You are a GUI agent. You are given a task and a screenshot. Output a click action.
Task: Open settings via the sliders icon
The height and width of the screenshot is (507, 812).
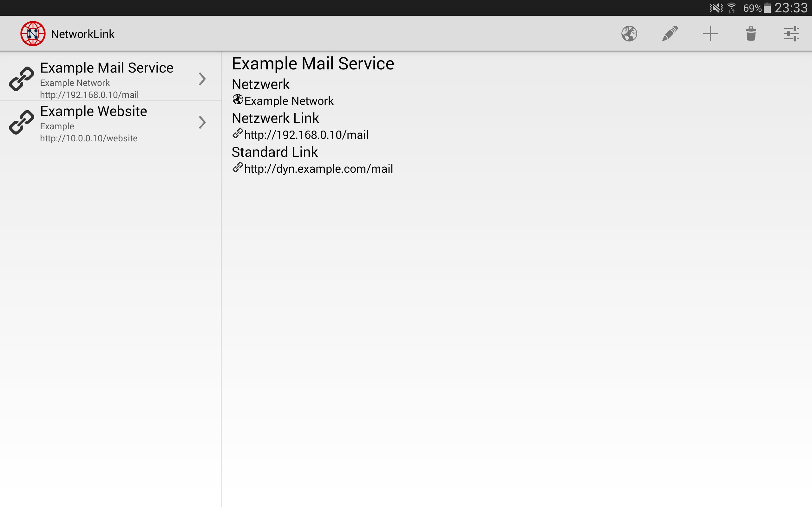tap(791, 34)
